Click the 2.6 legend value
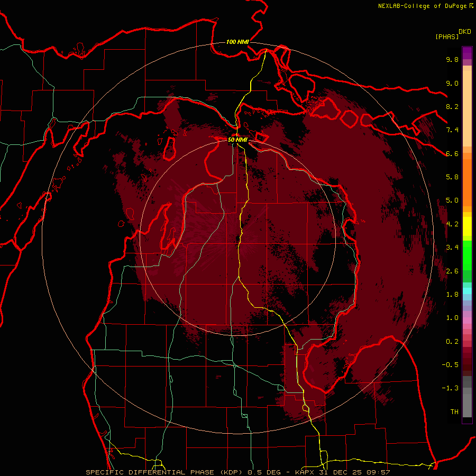This screenshot has width=476, height=476. 452,271
